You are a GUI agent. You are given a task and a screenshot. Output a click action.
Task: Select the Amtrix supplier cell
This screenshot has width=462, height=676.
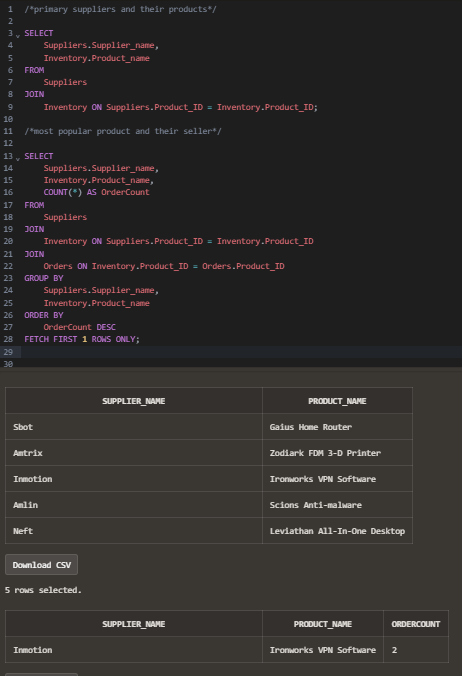tap(134, 453)
